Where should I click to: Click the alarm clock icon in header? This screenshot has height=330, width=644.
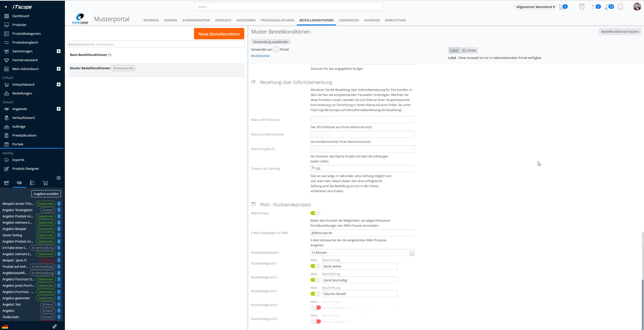click(582, 7)
